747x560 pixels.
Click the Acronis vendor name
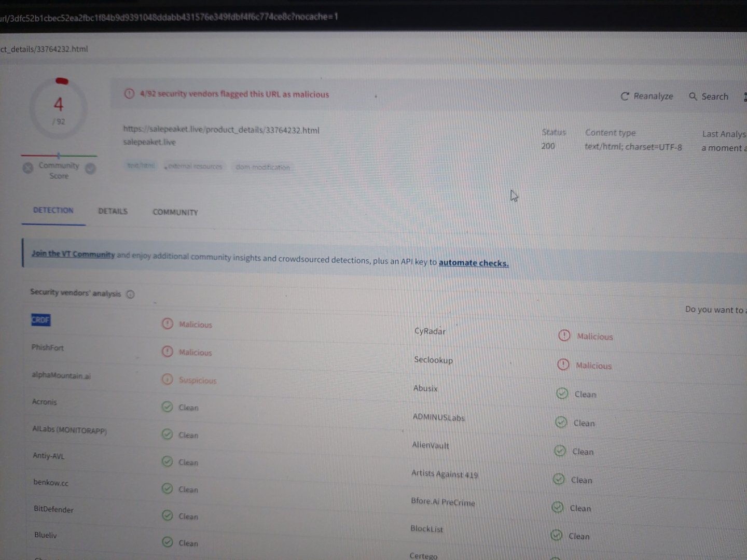click(x=45, y=402)
